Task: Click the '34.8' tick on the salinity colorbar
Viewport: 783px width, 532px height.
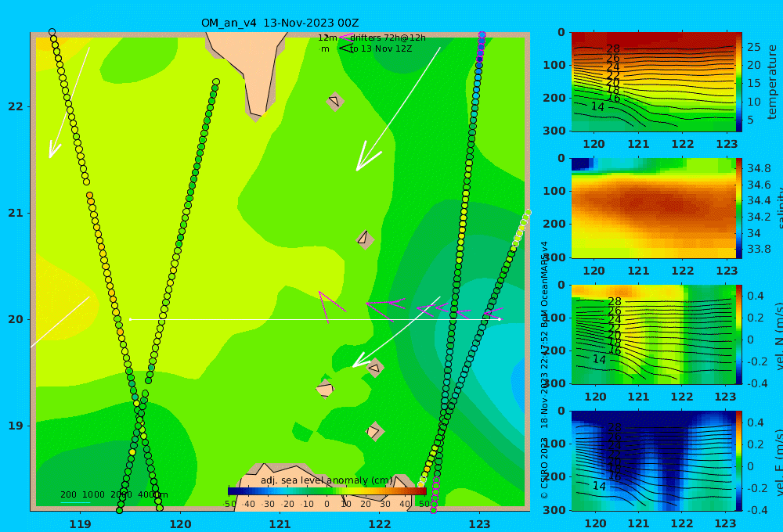Action: click(x=759, y=168)
